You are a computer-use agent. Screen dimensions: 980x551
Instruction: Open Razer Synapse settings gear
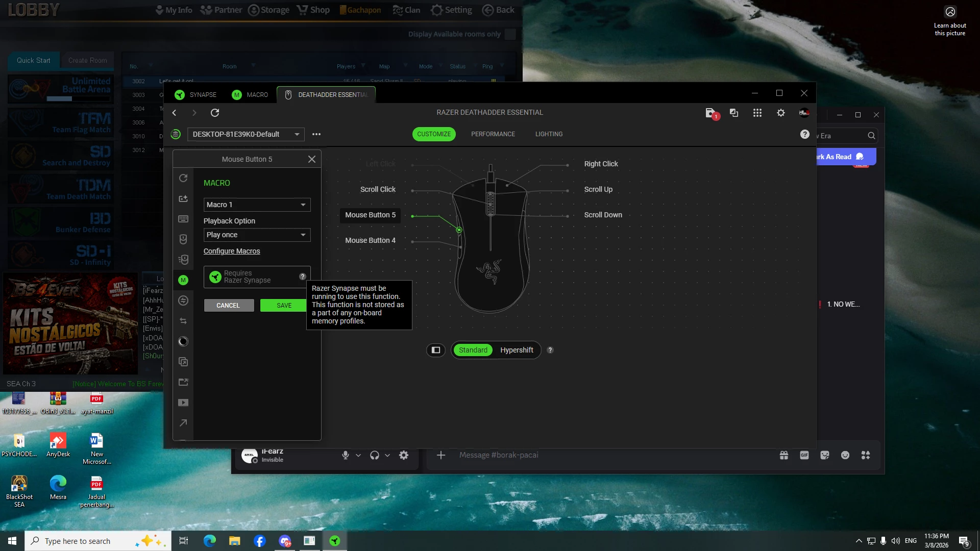point(781,113)
